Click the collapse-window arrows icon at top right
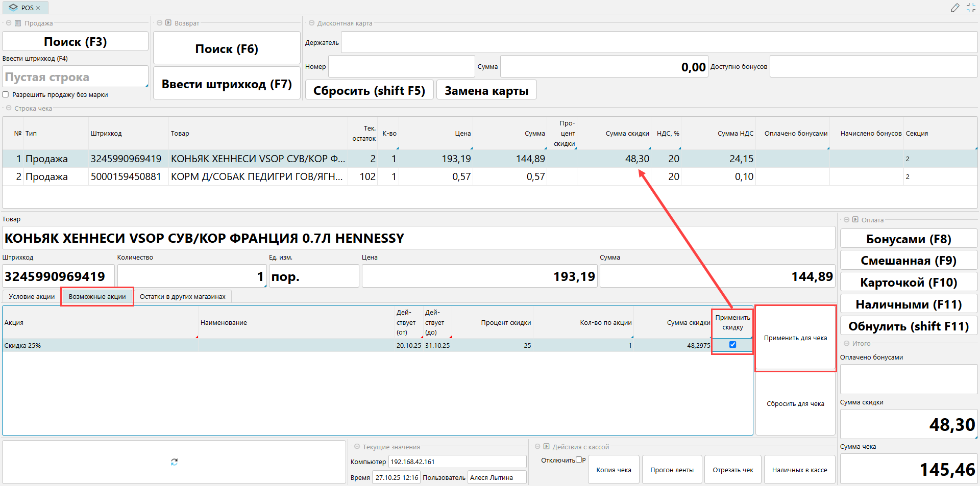 point(971,8)
